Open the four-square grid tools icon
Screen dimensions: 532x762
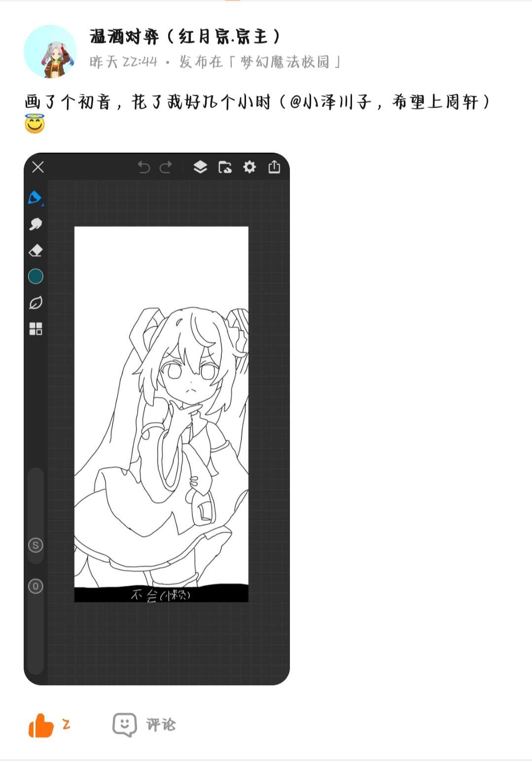pos(35,328)
